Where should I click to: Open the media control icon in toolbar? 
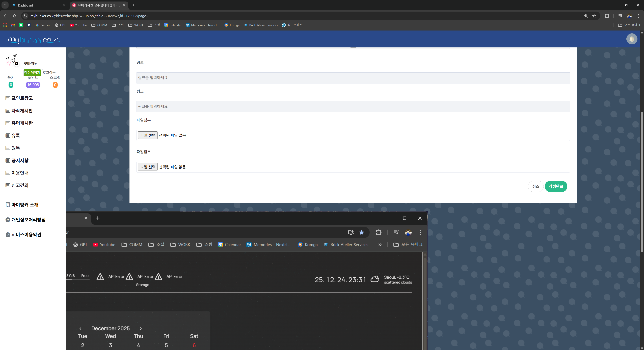click(620, 16)
